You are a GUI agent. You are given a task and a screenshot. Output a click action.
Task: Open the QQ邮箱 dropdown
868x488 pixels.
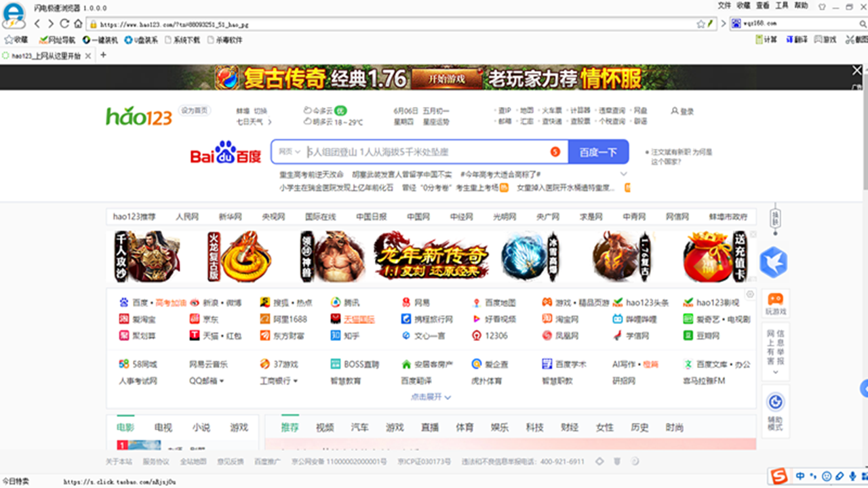[x=206, y=381]
